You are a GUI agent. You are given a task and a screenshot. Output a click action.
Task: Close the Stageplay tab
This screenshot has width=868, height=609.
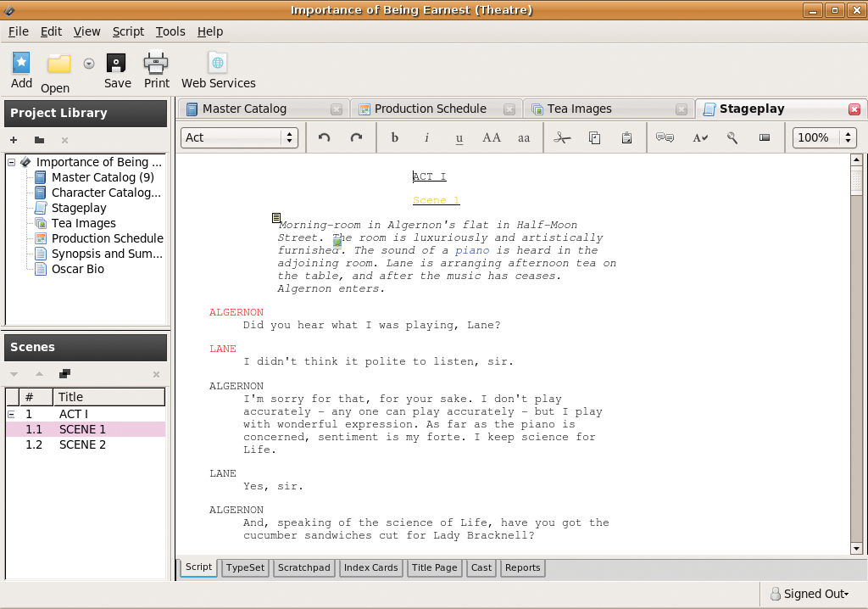point(854,109)
